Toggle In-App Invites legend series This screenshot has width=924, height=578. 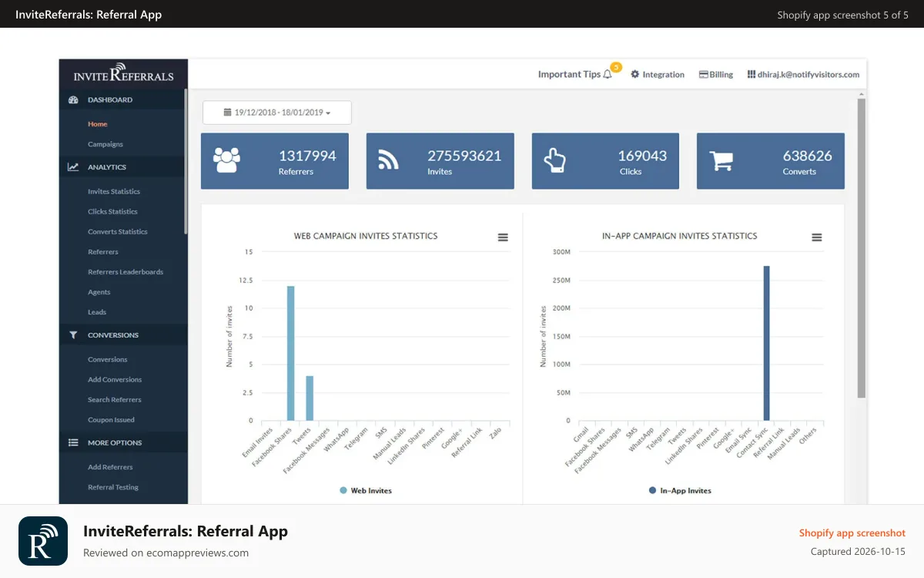680,490
